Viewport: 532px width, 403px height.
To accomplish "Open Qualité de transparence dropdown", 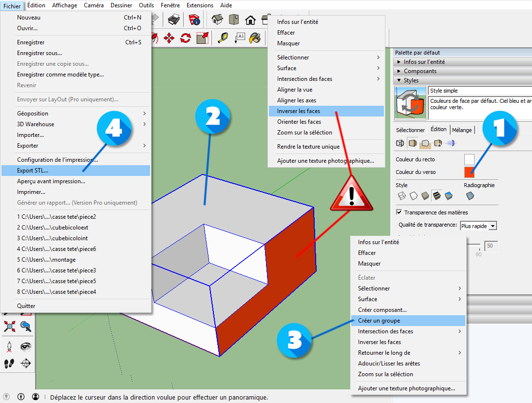I will point(493,226).
